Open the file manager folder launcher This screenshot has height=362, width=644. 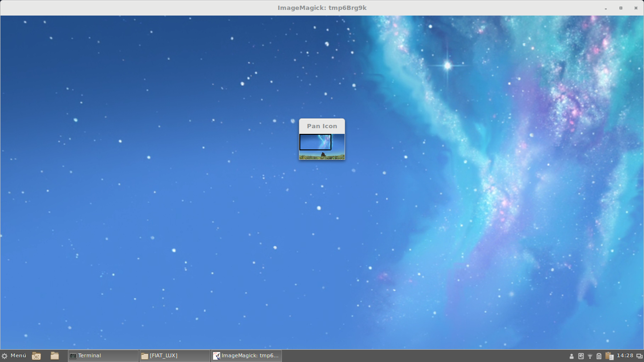(55, 356)
